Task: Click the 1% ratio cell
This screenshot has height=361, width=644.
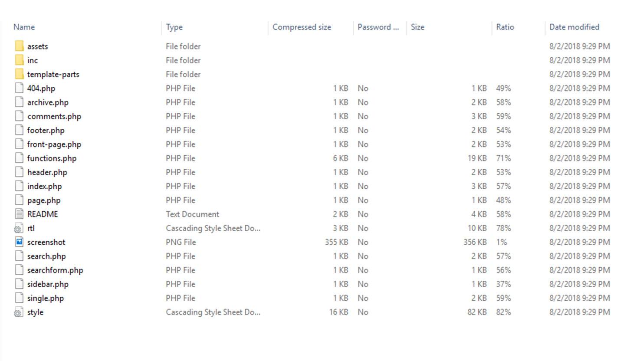Action: coord(501,242)
